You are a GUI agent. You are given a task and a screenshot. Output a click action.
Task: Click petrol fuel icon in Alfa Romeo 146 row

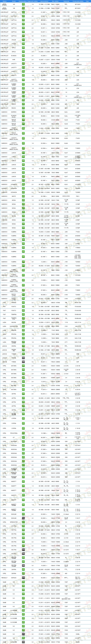tap(23, 8)
